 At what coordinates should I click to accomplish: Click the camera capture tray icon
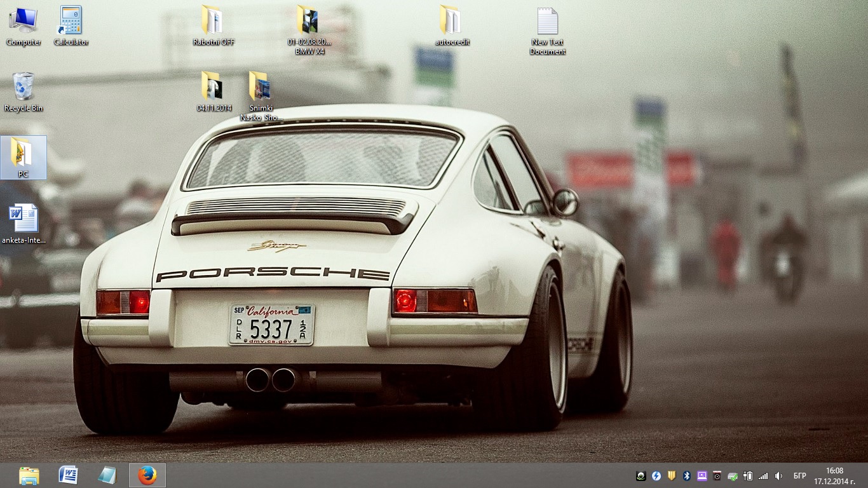pyautogui.click(x=717, y=475)
